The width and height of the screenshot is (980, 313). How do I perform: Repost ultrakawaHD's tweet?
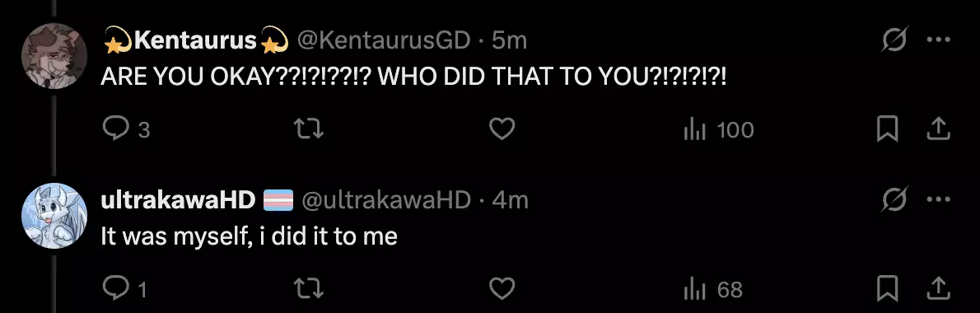pos(308,289)
